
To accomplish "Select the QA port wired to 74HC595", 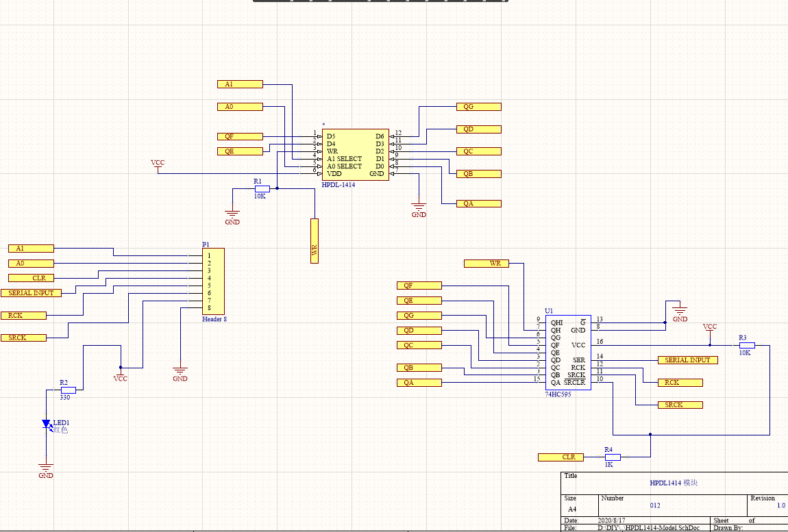I will pos(419,382).
